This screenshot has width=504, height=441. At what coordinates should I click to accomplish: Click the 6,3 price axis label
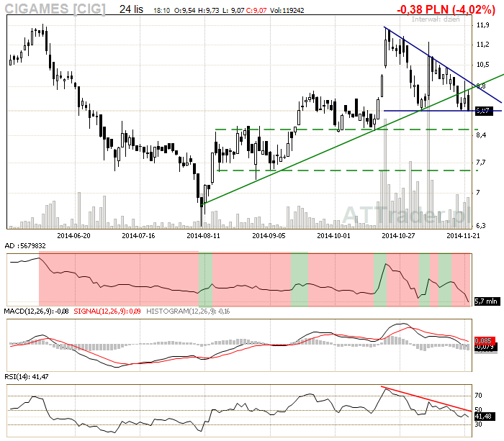pyautogui.click(x=481, y=225)
